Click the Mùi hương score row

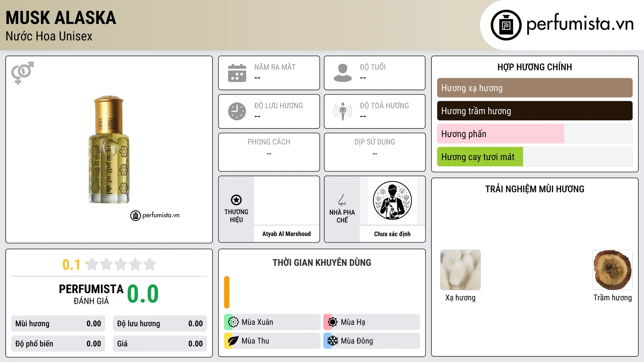click(x=58, y=324)
